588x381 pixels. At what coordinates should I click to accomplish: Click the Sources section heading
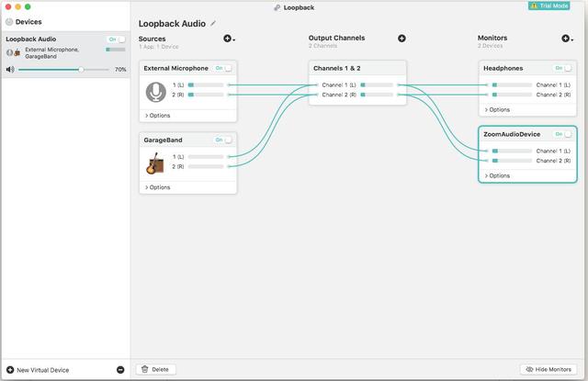coord(152,39)
